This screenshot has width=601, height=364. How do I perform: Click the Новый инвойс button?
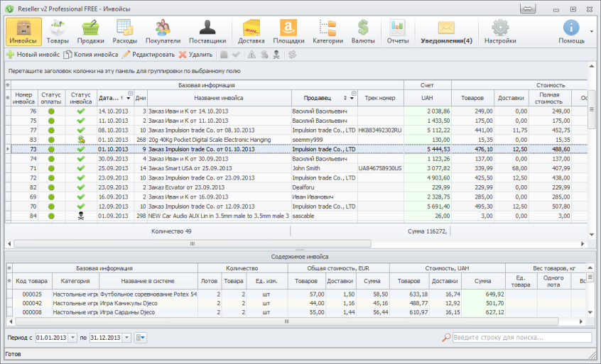(33, 54)
